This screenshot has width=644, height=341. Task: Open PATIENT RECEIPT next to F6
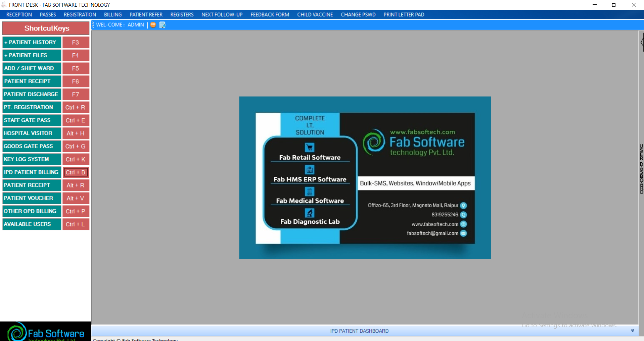click(32, 81)
